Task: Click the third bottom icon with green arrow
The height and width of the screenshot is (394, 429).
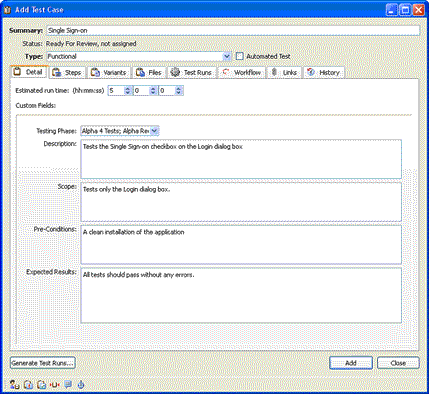Action: [x=41, y=385]
